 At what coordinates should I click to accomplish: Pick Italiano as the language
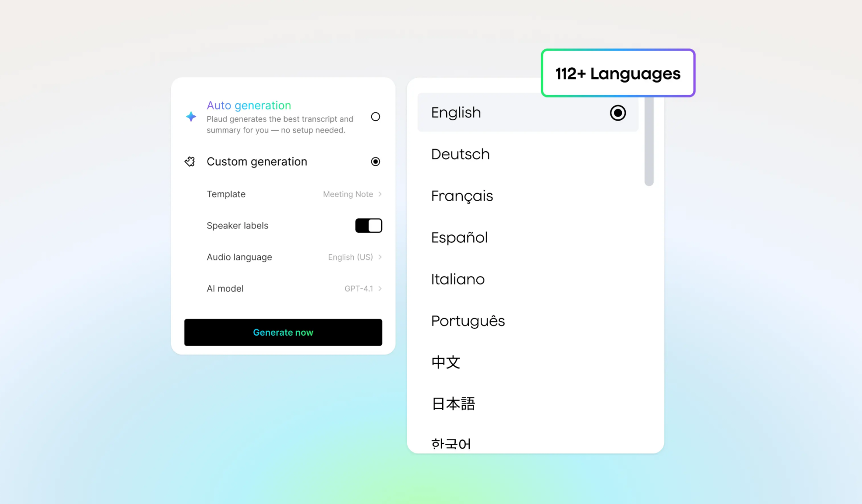457,280
